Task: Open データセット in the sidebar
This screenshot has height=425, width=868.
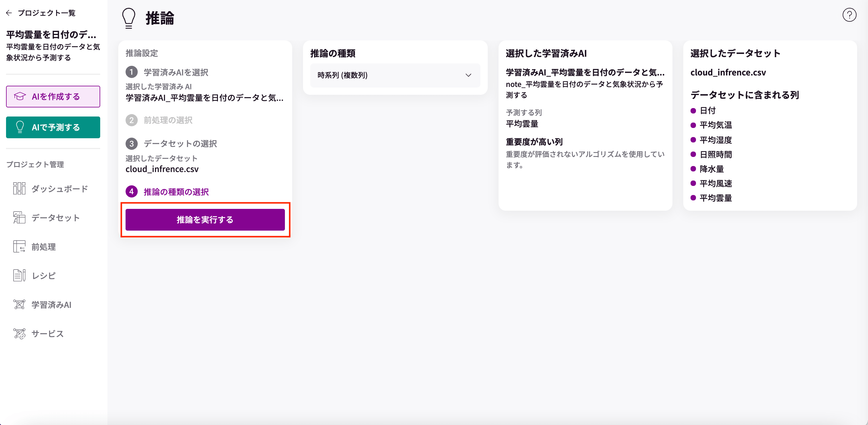Action: [x=55, y=218]
